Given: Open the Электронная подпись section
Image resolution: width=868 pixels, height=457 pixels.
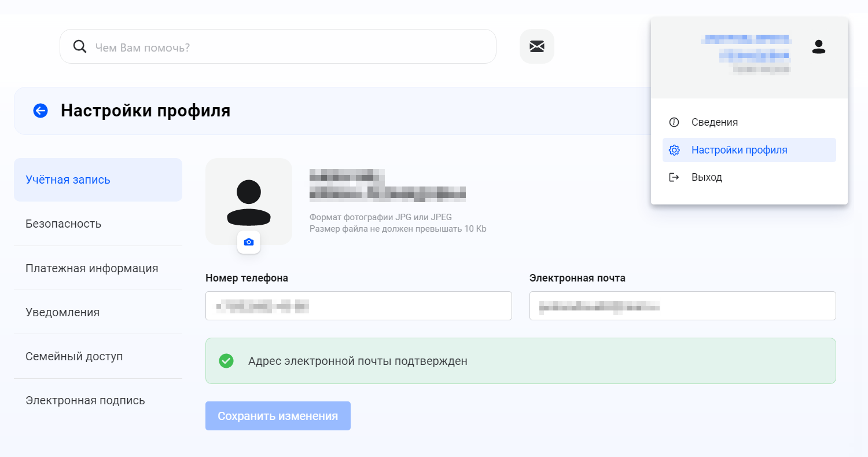Looking at the screenshot, I should pos(98,400).
